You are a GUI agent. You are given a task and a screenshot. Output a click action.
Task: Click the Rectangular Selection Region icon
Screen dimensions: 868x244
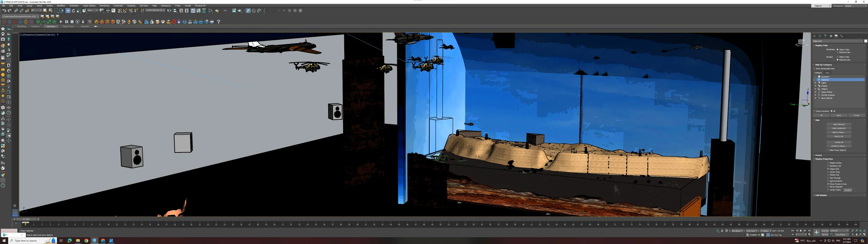pyautogui.click(x=56, y=11)
